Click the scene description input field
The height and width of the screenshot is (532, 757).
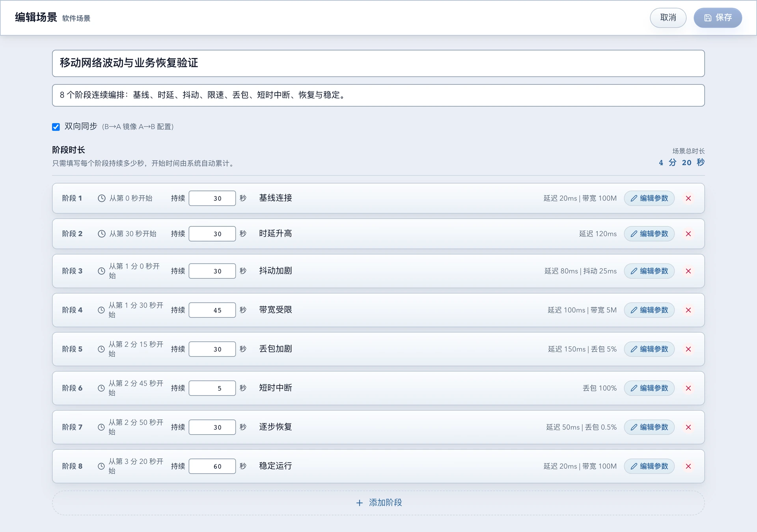[x=378, y=95]
